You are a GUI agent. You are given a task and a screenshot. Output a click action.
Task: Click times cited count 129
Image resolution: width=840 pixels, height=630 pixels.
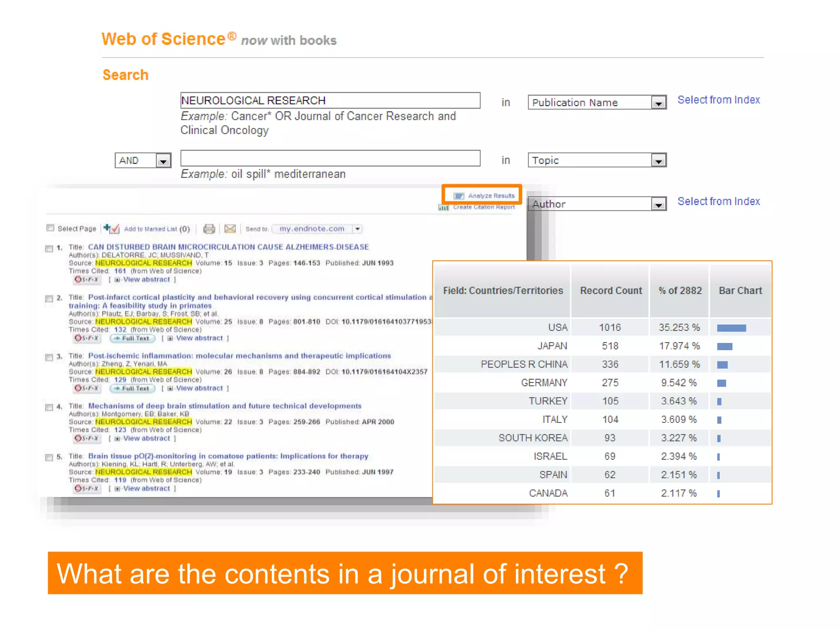pyautogui.click(x=120, y=380)
